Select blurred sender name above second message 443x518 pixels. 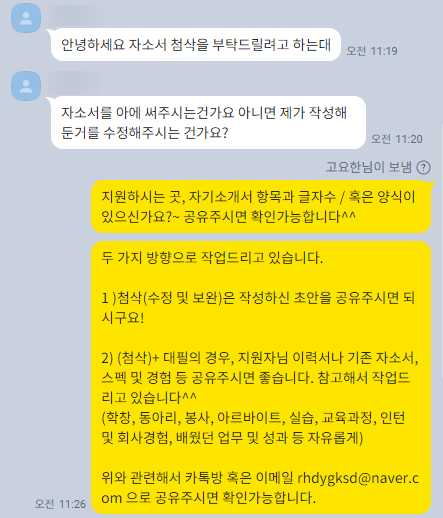(74, 83)
